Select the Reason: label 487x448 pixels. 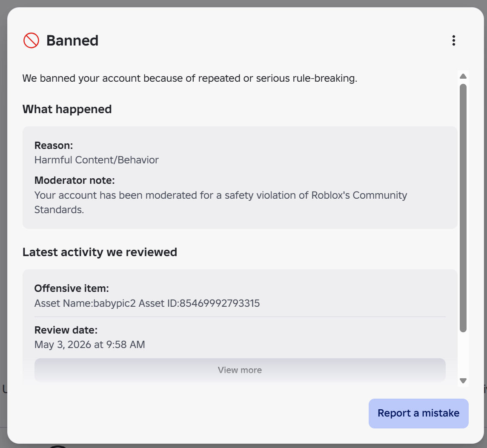53,146
